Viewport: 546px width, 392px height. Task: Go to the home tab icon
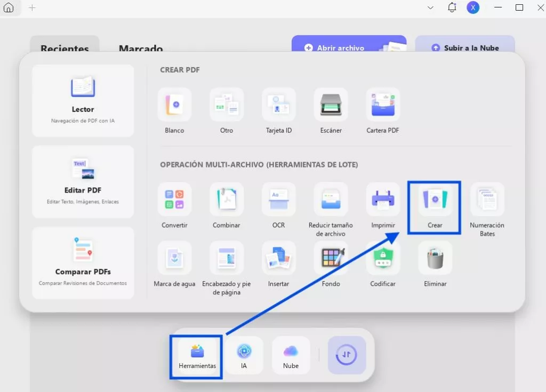click(x=9, y=7)
